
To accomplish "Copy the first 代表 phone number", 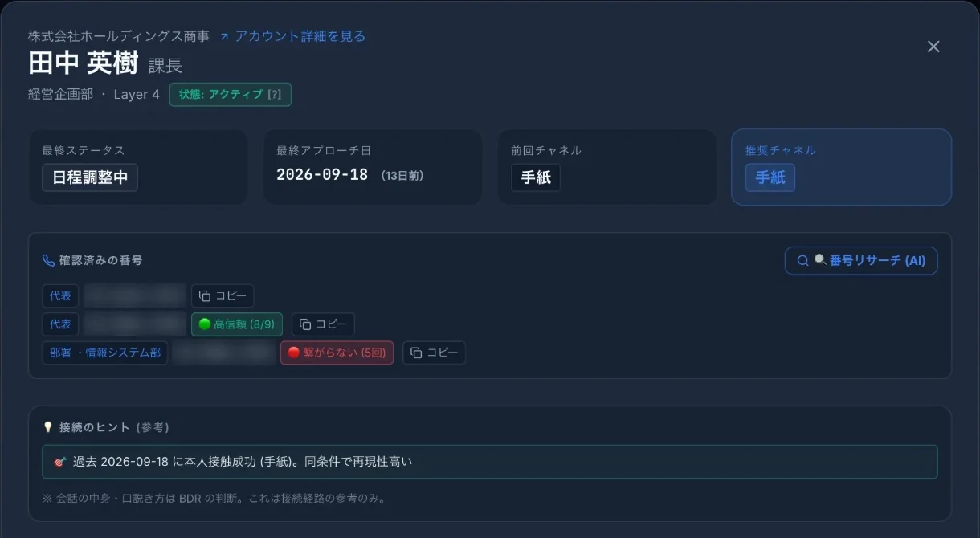I will 223,295.
